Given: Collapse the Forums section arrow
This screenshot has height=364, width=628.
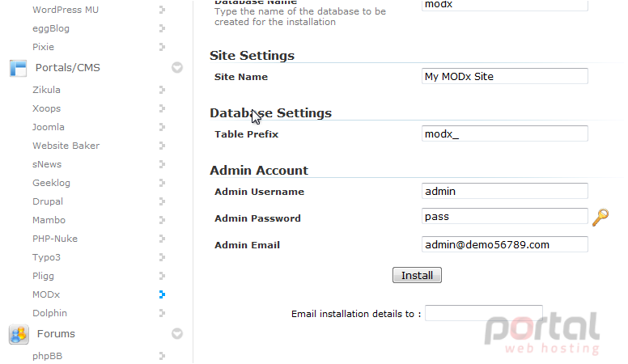Looking at the screenshot, I should pos(177,333).
